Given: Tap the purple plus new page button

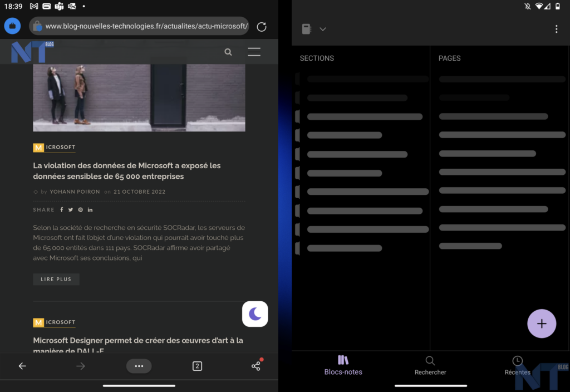Looking at the screenshot, I should 542,324.
